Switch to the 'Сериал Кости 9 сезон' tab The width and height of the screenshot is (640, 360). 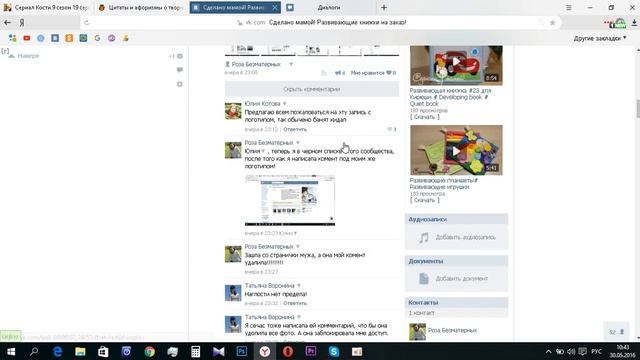47,7
